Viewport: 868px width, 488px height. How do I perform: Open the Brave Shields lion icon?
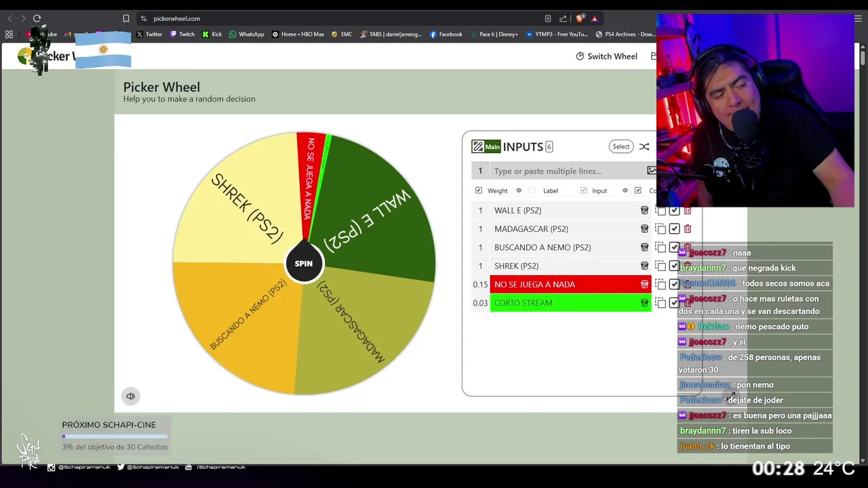click(579, 18)
